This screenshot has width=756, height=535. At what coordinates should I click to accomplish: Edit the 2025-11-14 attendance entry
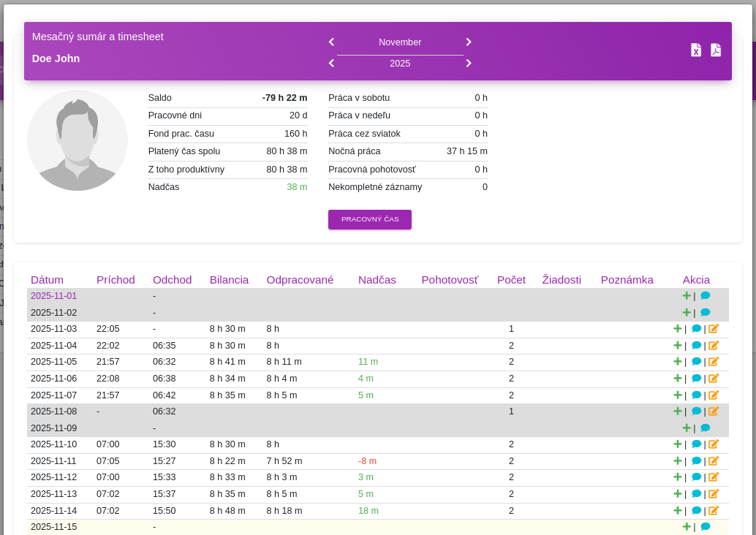[x=714, y=510]
